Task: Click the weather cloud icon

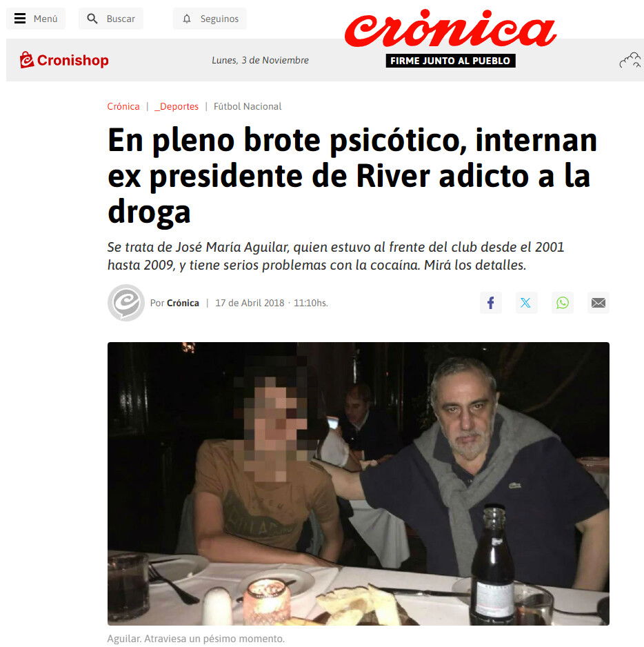Action: click(x=630, y=60)
